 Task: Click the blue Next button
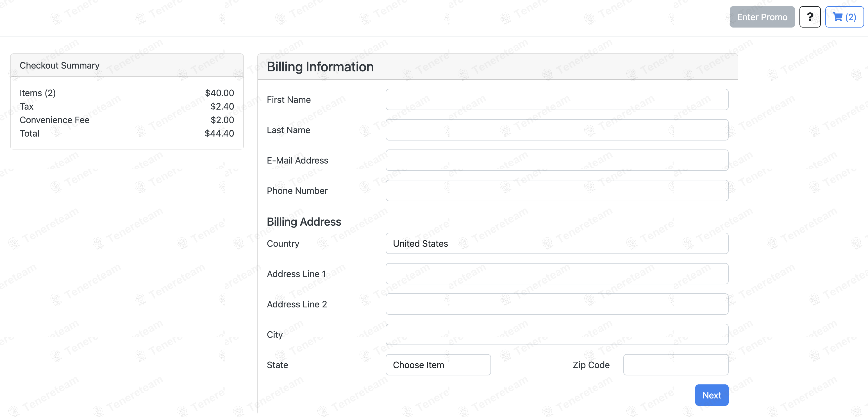(711, 395)
